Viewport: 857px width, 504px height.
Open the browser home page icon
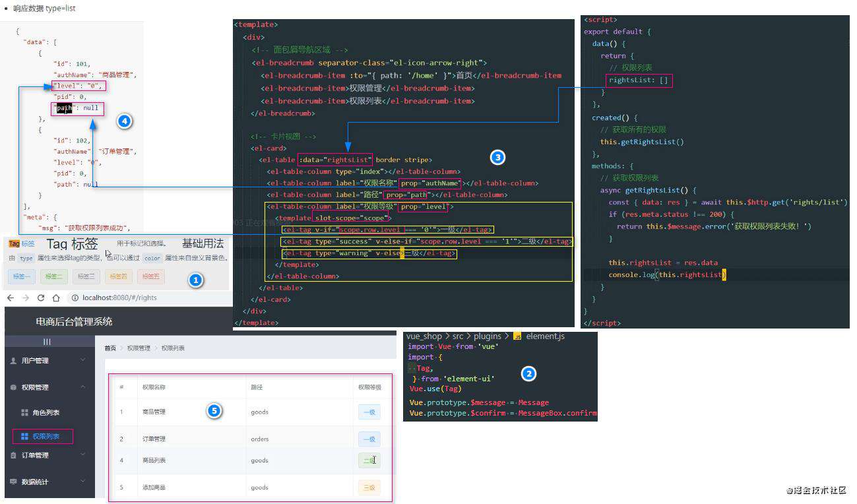56,298
